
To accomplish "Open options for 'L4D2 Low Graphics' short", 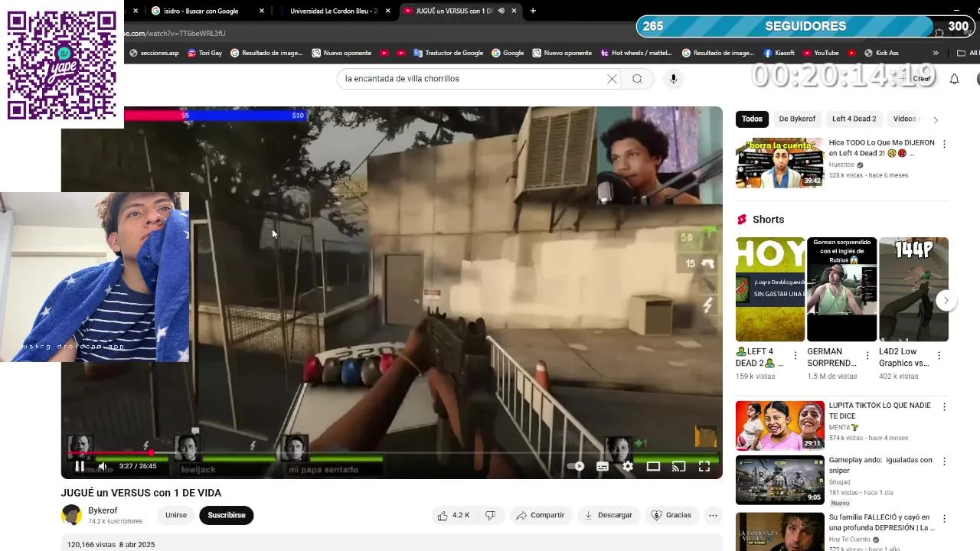I will [x=939, y=355].
